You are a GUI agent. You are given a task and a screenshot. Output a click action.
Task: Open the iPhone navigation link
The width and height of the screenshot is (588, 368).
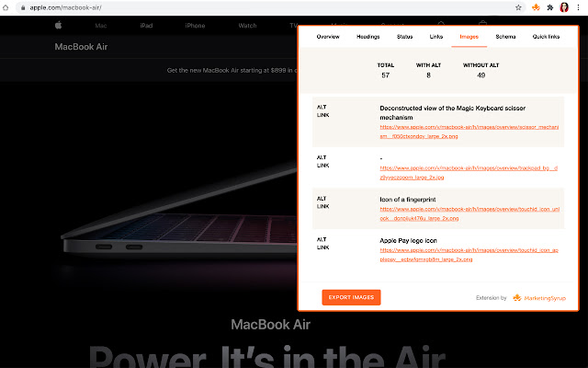[x=195, y=26]
